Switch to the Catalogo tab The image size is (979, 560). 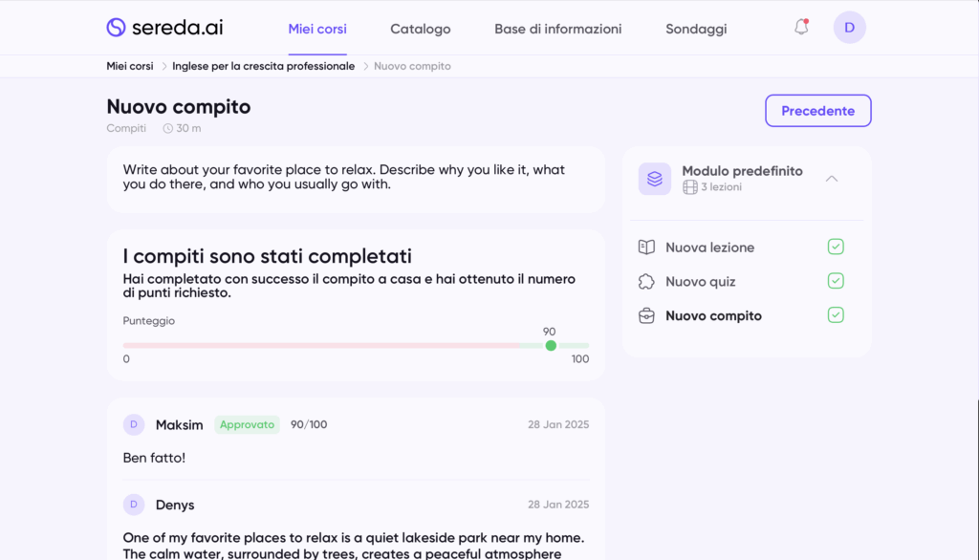tap(420, 29)
